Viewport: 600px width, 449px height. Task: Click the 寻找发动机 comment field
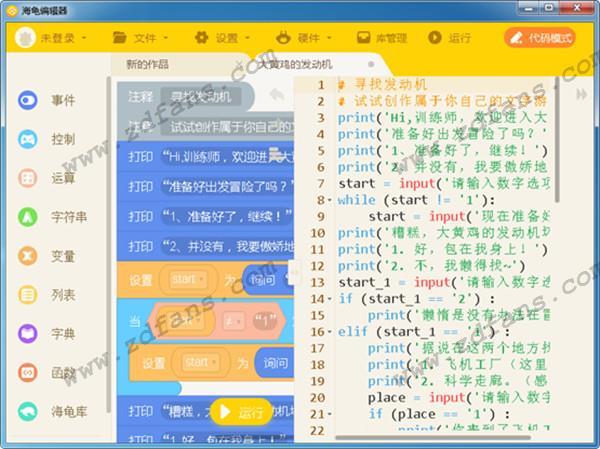[x=201, y=97]
